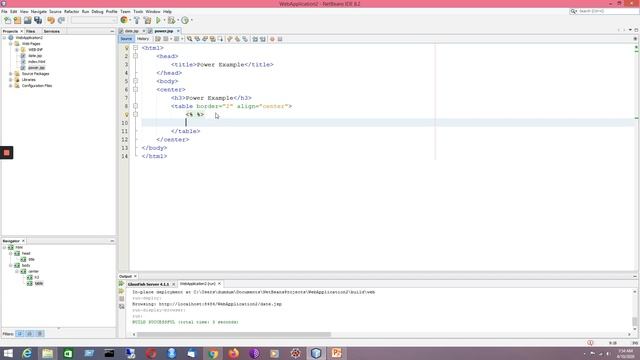Click the Build Project hammer icon

coord(137,20)
